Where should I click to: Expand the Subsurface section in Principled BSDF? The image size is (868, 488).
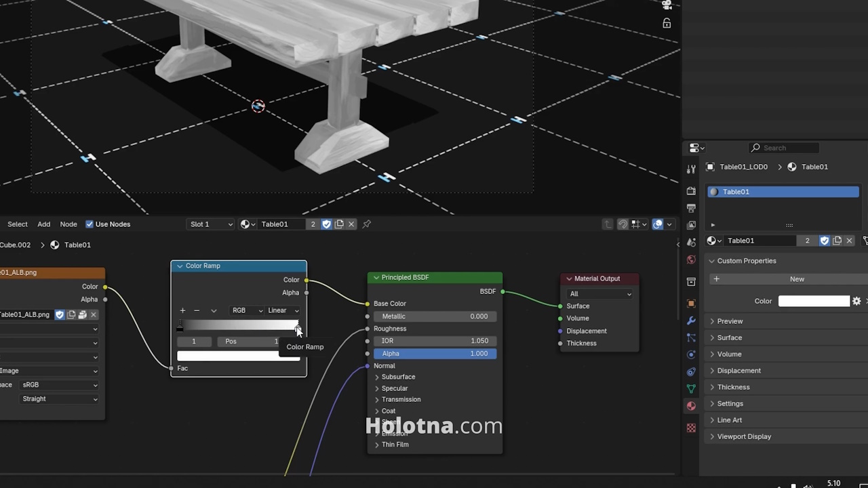[x=393, y=377]
